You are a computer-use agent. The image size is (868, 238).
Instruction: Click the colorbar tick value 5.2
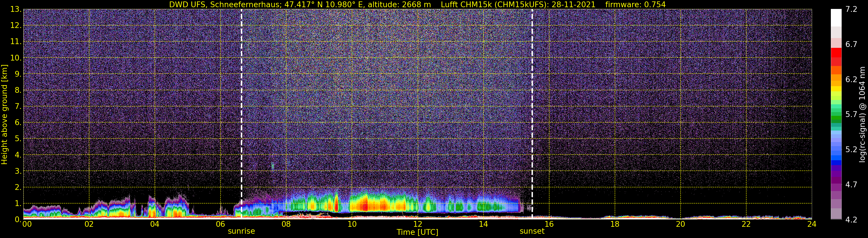pyautogui.click(x=851, y=149)
